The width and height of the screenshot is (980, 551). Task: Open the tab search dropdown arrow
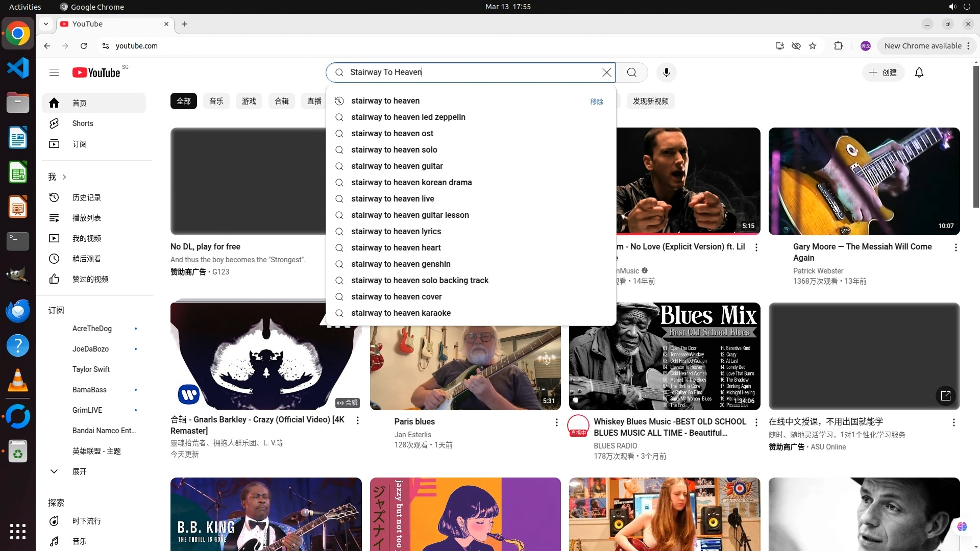click(46, 24)
